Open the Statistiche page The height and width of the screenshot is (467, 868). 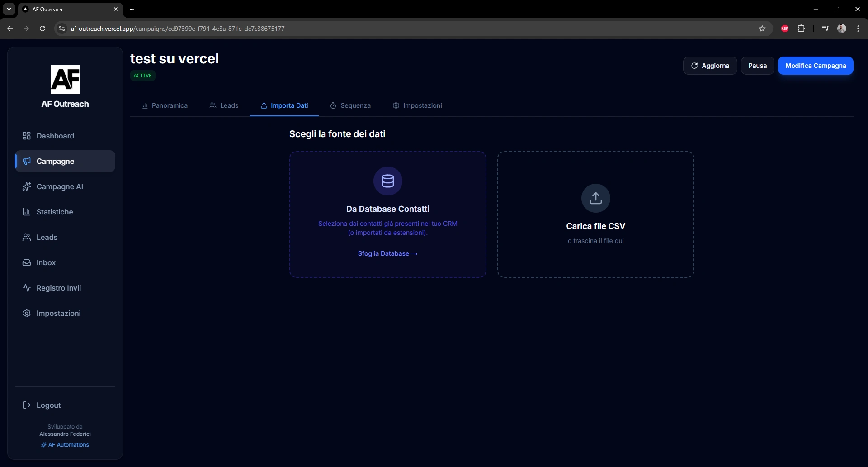[65, 212]
